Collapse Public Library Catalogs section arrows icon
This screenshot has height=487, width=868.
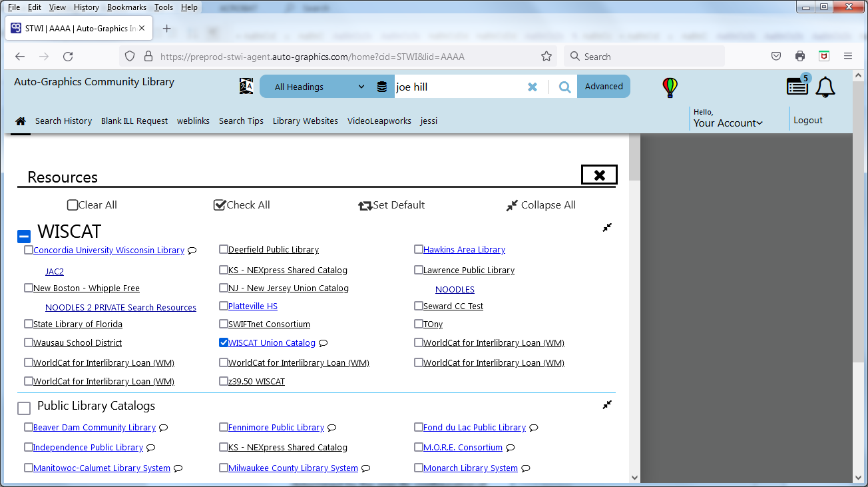[x=607, y=404]
